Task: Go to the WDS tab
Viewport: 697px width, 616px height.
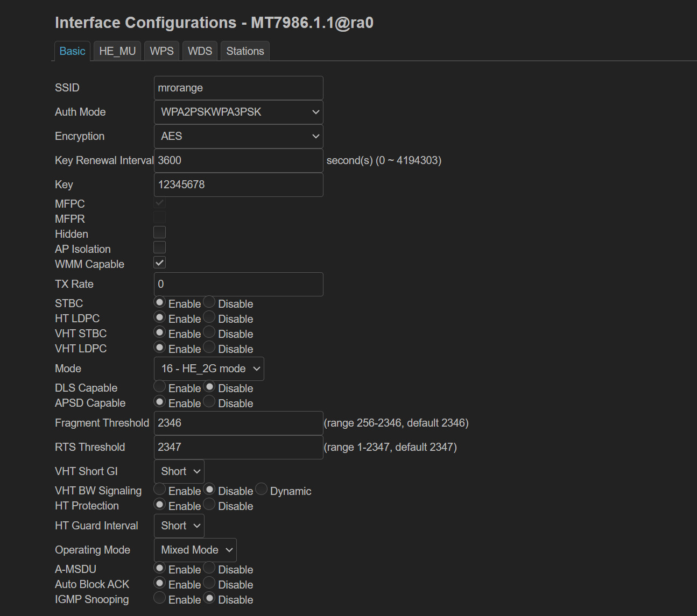Action: 200,51
